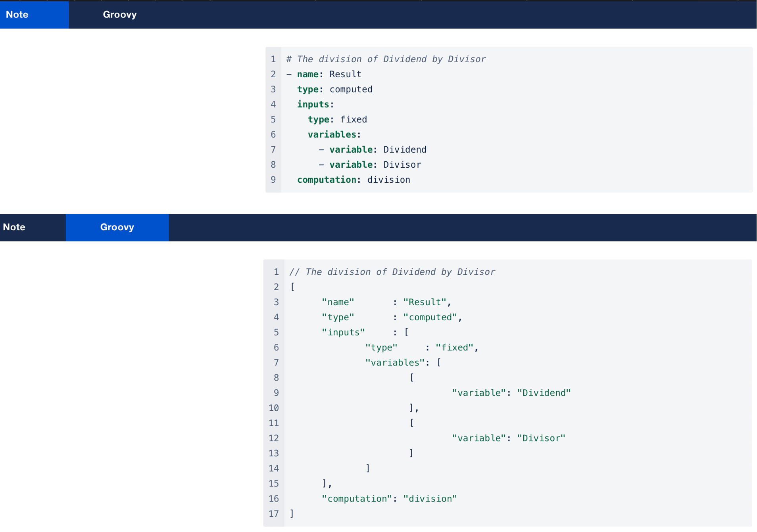Click the "computed" string in Groovy code
757x532 pixels.
430,317
